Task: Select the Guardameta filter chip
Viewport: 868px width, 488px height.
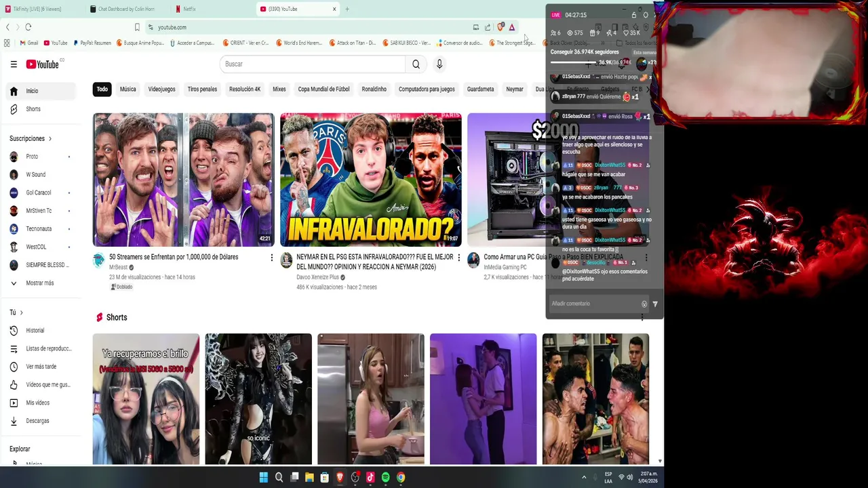Action: click(480, 89)
